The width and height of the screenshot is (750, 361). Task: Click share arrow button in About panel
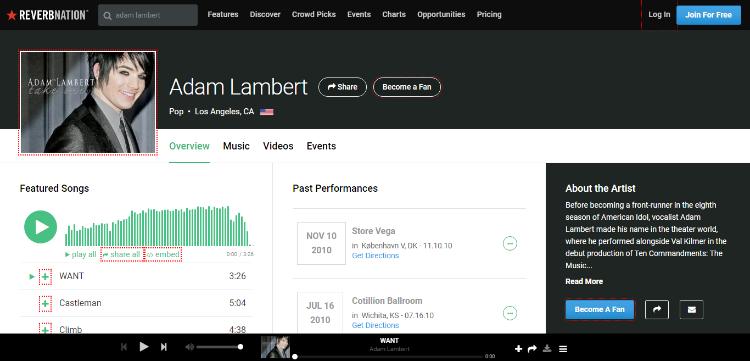click(x=657, y=309)
